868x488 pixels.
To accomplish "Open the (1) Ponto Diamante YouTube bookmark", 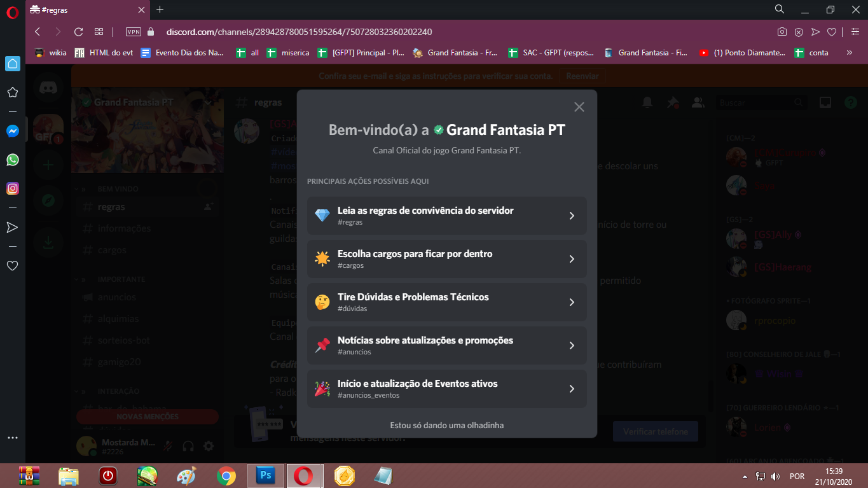I will (742, 53).
